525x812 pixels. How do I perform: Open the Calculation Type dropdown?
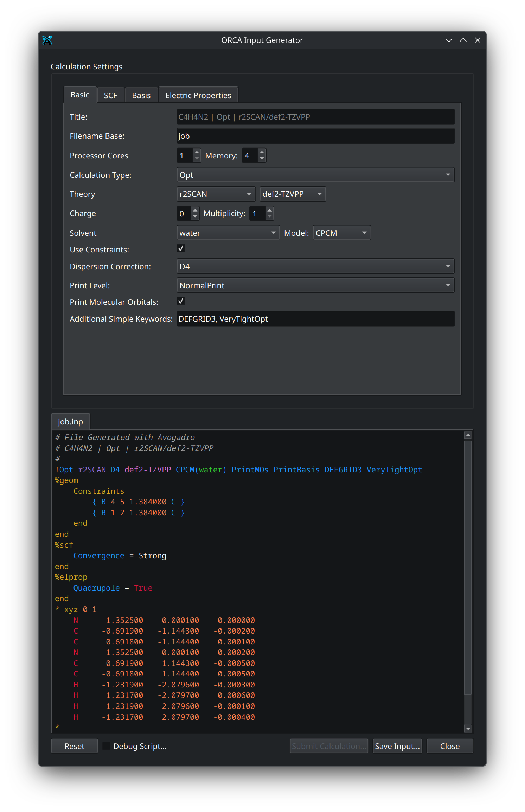click(x=315, y=175)
